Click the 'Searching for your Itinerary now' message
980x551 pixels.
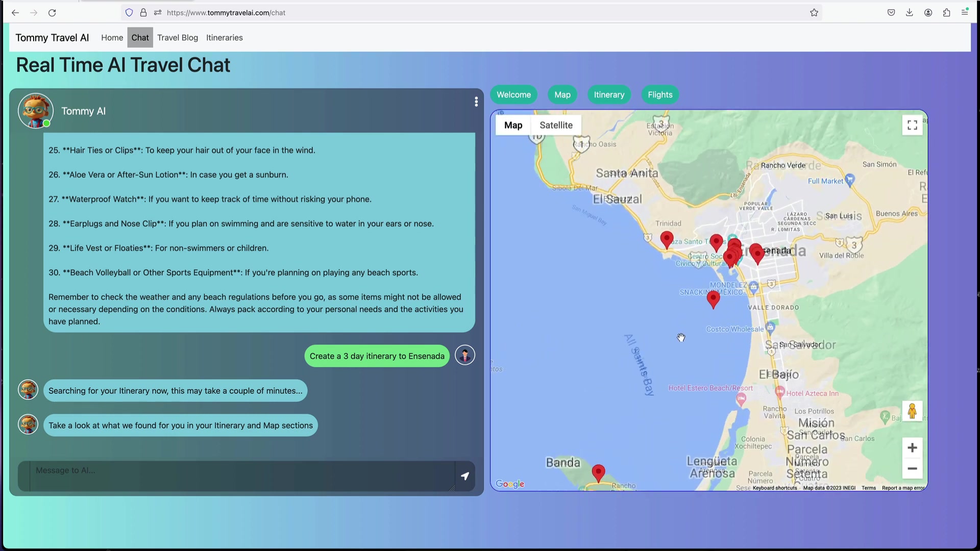click(x=175, y=391)
